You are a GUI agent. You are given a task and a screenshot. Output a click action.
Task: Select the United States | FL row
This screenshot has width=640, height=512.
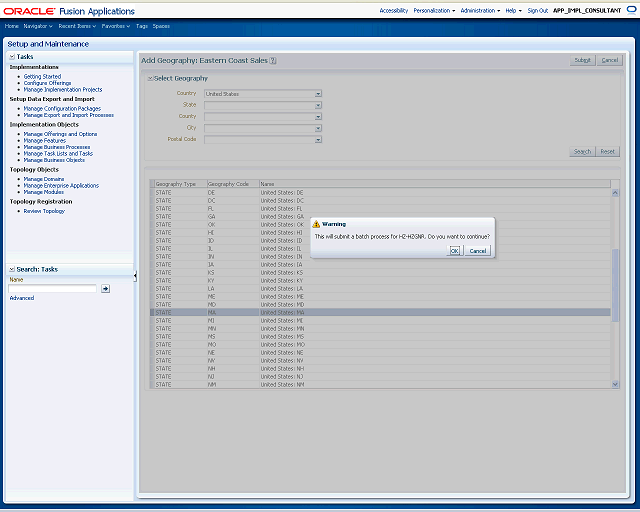coord(380,209)
